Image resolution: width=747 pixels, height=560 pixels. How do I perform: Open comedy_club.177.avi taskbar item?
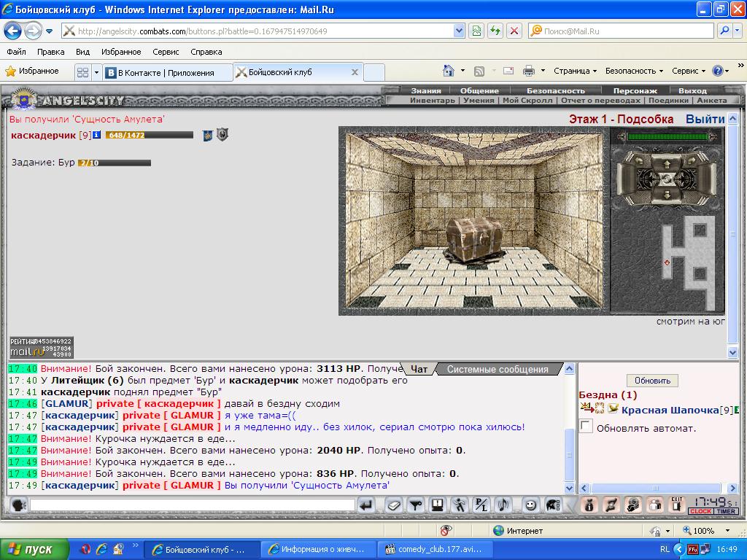(434, 549)
